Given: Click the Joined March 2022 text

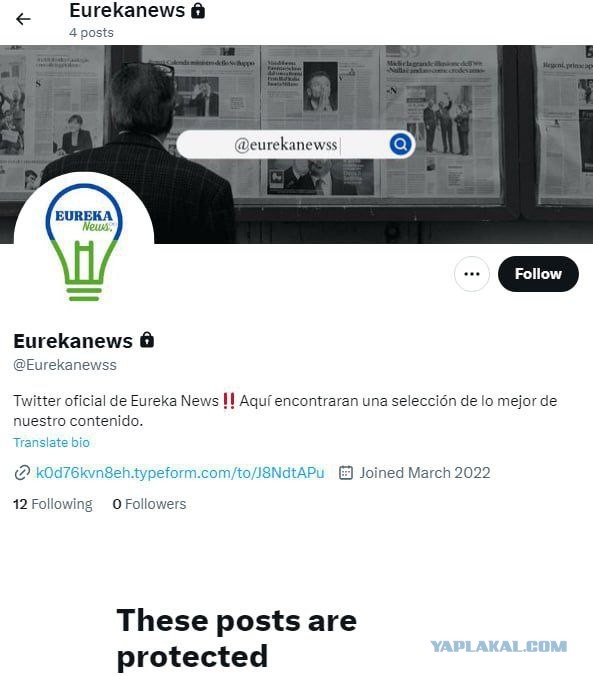Looking at the screenshot, I should click(425, 473).
